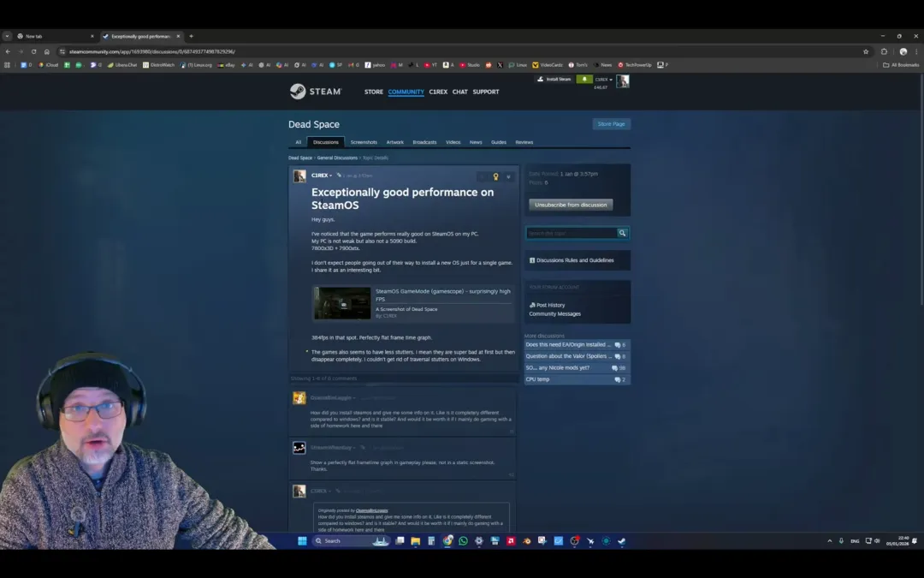924x578 pixels.
Task: Open the 'CPU temp' discussion
Action: coord(577,379)
